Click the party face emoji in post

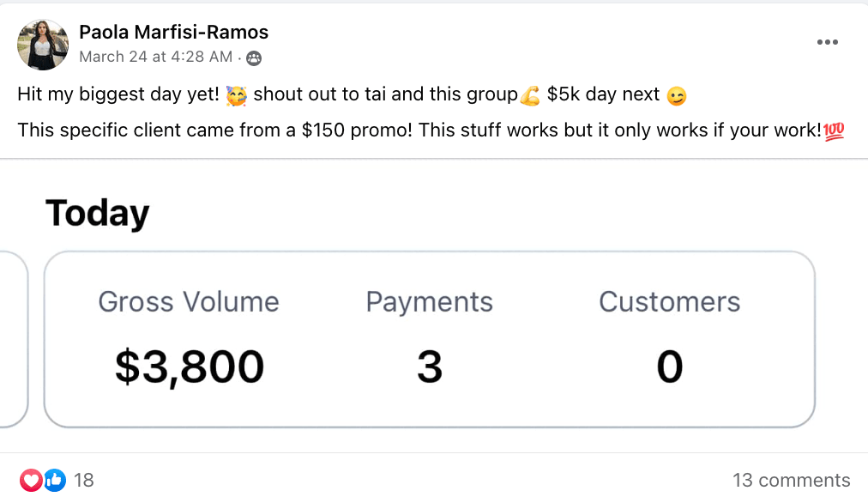click(x=237, y=95)
